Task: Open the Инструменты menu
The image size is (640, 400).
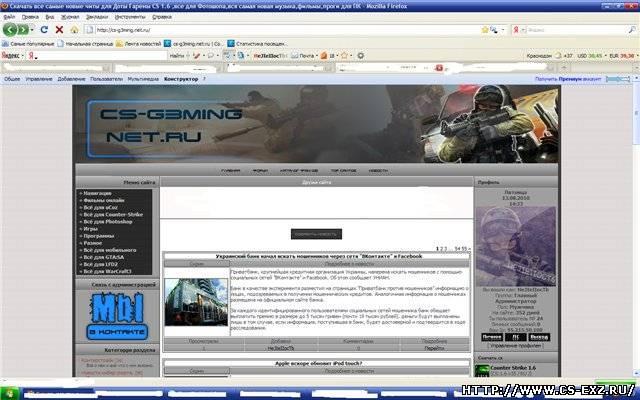Action: 130,17
